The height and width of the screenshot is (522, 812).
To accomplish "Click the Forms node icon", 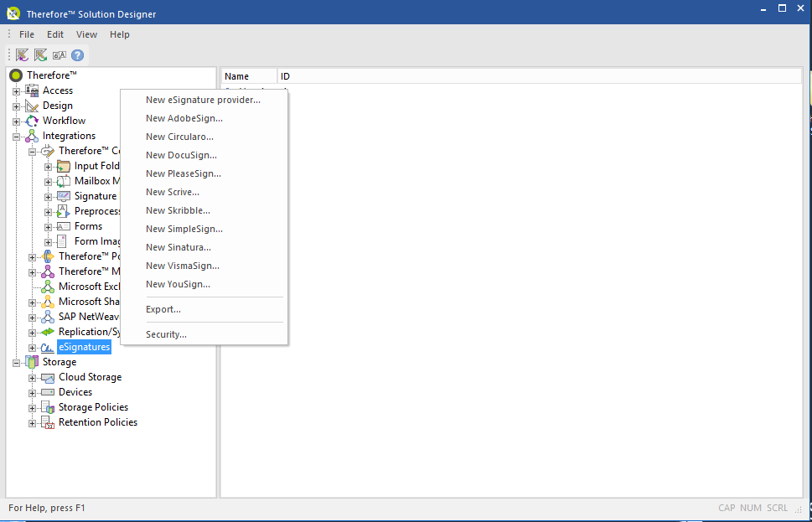I will pyautogui.click(x=64, y=226).
